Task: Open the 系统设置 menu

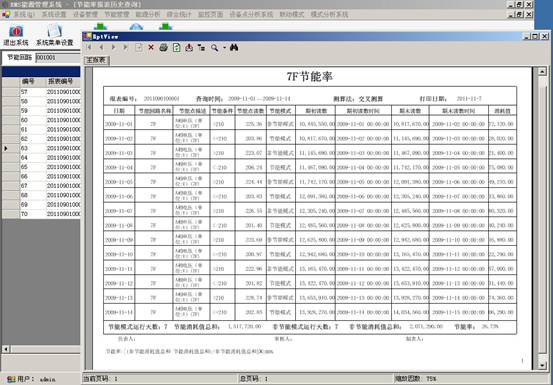Action: point(54,14)
